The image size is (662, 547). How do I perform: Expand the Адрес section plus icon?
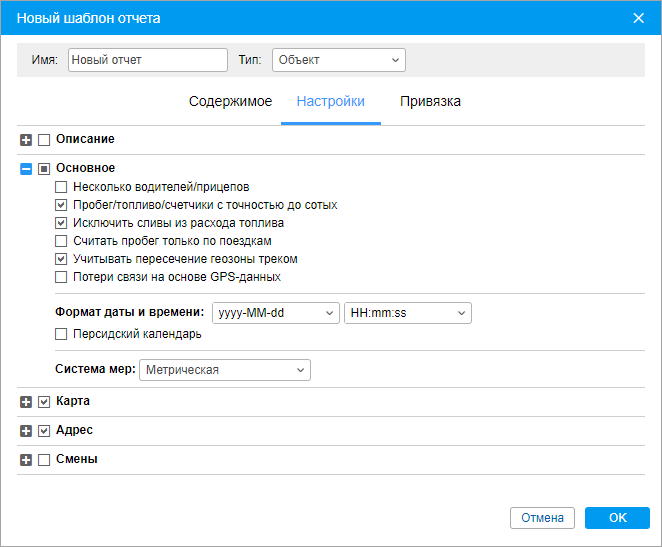click(26, 431)
